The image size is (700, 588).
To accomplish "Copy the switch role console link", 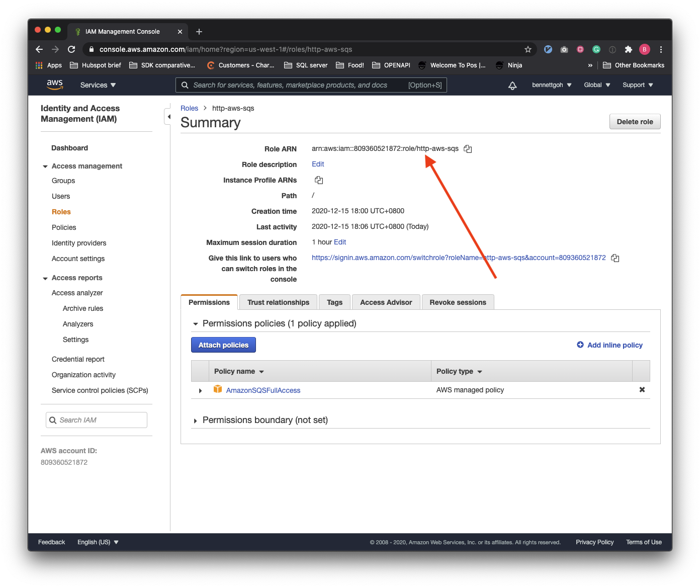I will (x=615, y=258).
